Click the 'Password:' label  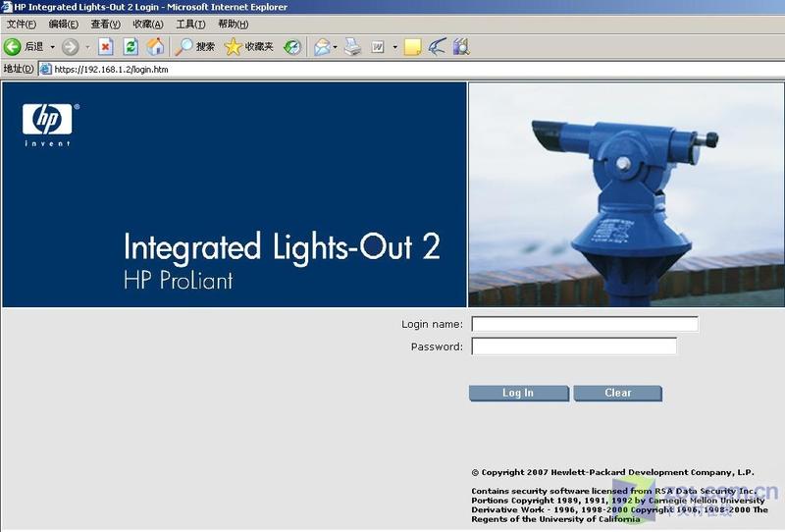(x=437, y=346)
